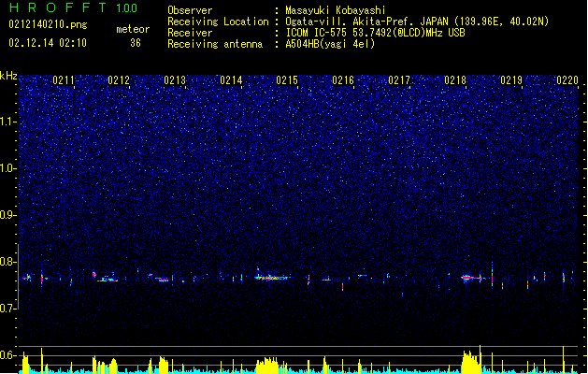Viewport: 588px width, 374px height.
Task: Click the long meteor echo just before 0215
Action: 272,277
